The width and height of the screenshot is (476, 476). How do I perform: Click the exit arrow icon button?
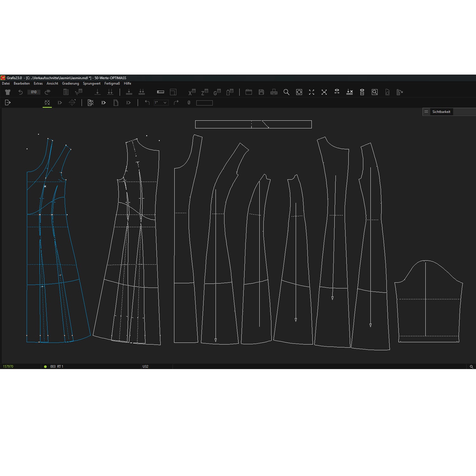[8, 102]
